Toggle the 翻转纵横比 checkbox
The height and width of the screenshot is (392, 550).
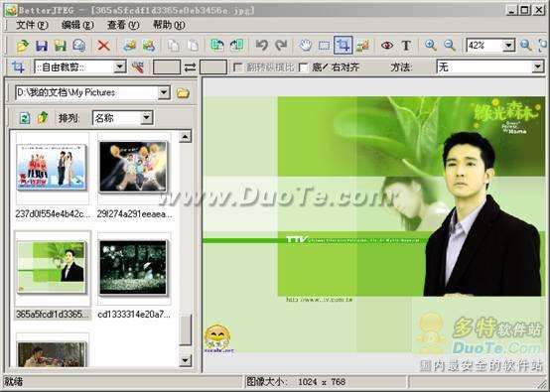[238, 66]
